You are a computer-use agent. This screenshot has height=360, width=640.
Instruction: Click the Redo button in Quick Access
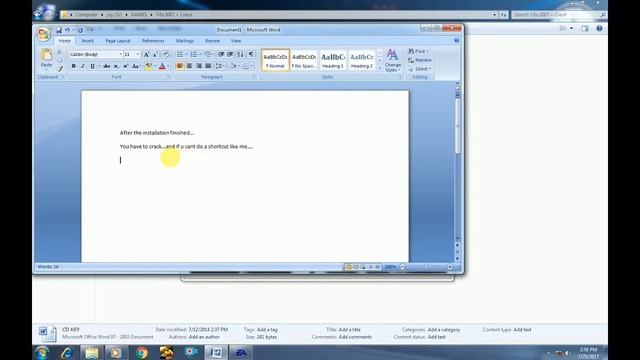(80, 30)
